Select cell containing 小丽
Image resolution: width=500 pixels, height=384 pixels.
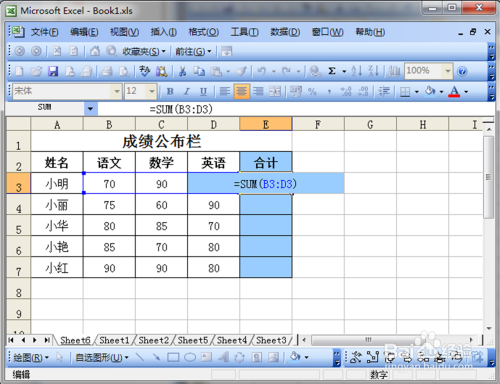(57, 204)
